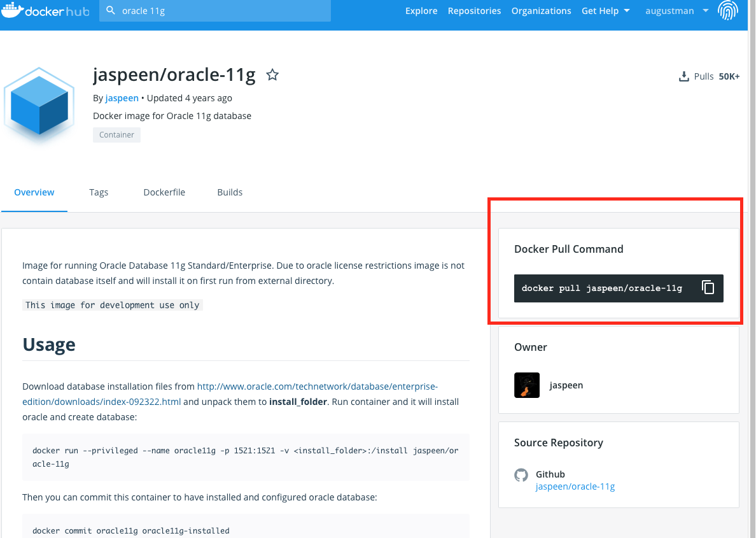
Task: Star the jaspeen/oracle-11g repository
Action: pos(272,74)
